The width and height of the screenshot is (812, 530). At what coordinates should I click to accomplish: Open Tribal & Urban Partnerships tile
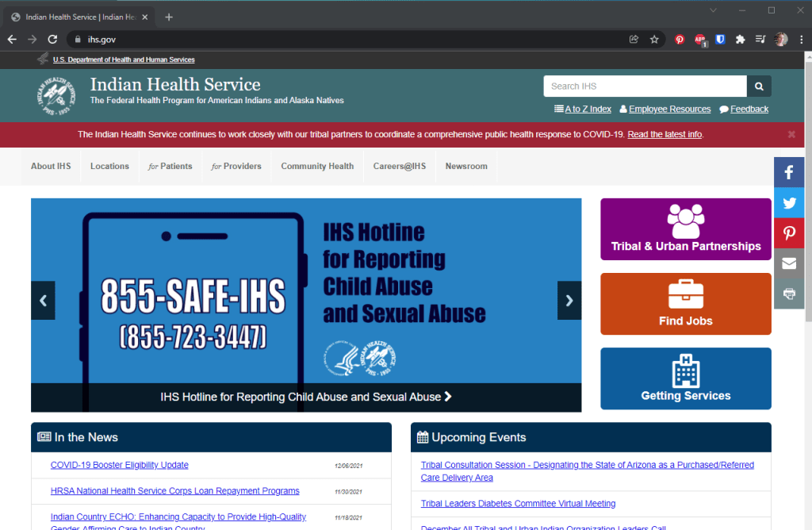(685, 229)
